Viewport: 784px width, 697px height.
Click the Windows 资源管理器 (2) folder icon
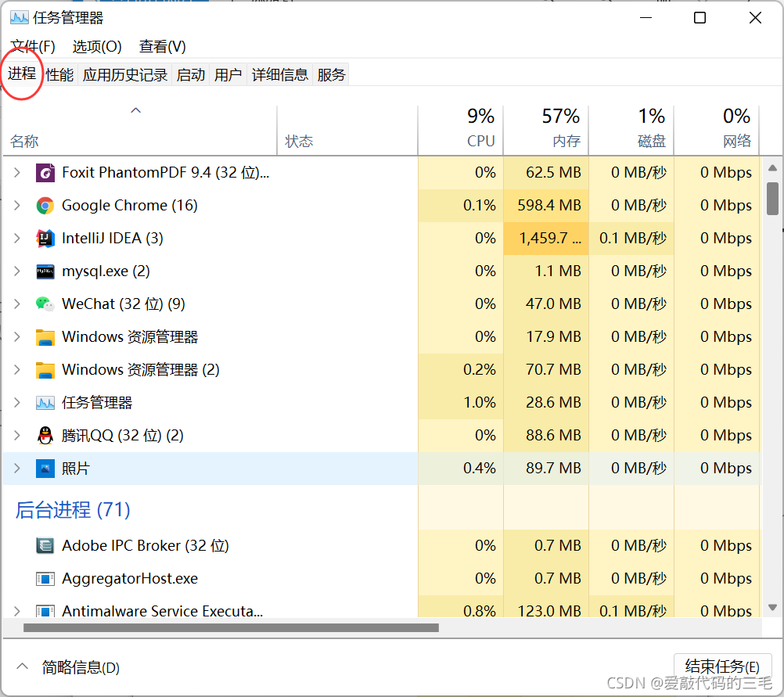(x=45, y=370)
